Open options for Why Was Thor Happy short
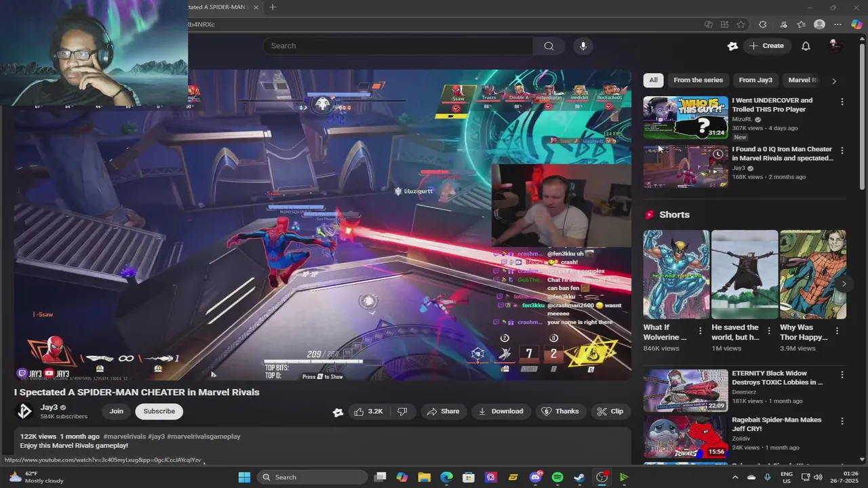The height and width of the screenshot is (488, 868). click(x=837, y=331)
